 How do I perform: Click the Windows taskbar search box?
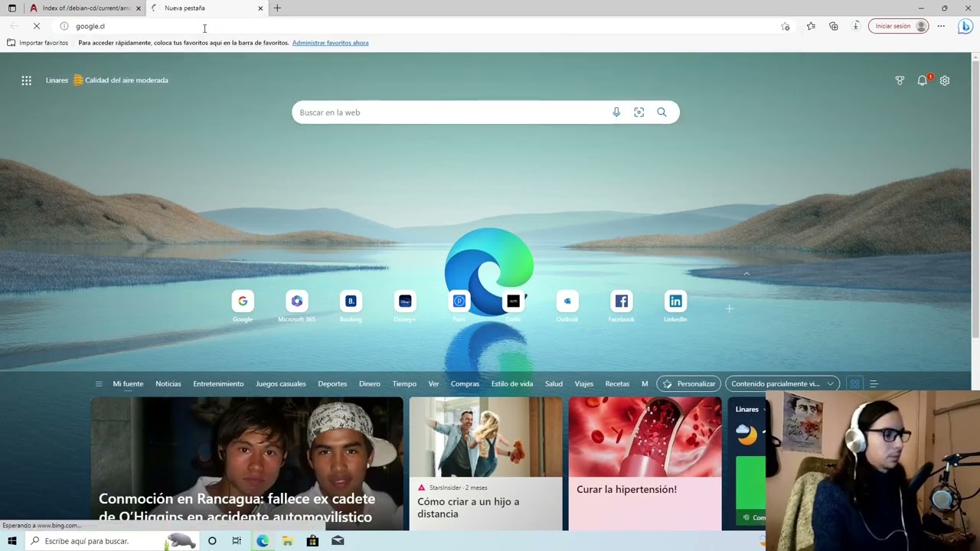[111, 541]
